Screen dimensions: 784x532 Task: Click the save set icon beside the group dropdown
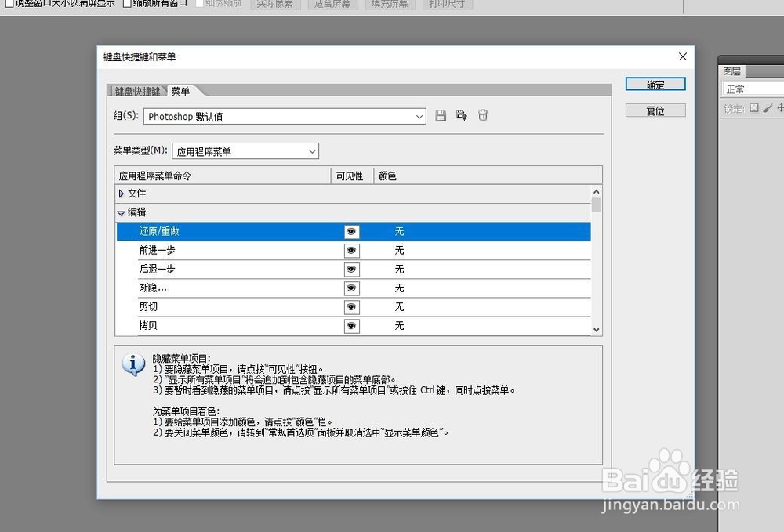point(440,115)
